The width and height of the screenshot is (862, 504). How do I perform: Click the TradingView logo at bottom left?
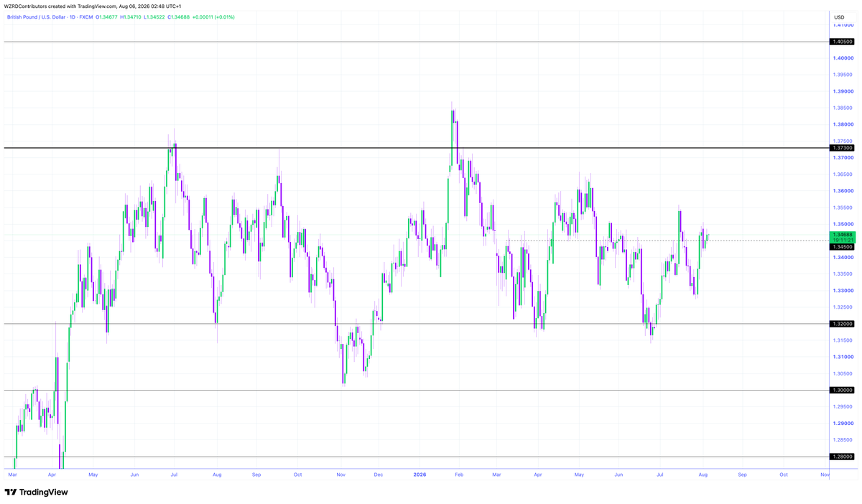point(36,493)
